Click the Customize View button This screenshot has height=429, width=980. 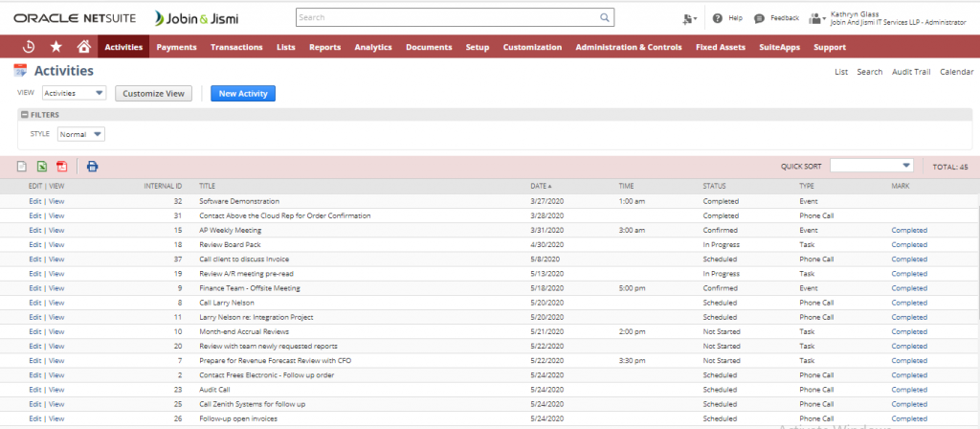coord(153,93)
